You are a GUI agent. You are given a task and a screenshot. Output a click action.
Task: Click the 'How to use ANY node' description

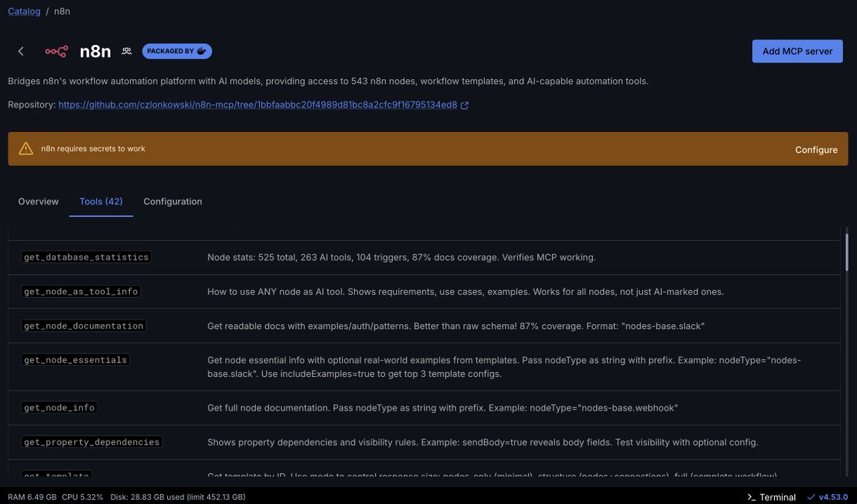pos(466,291)
